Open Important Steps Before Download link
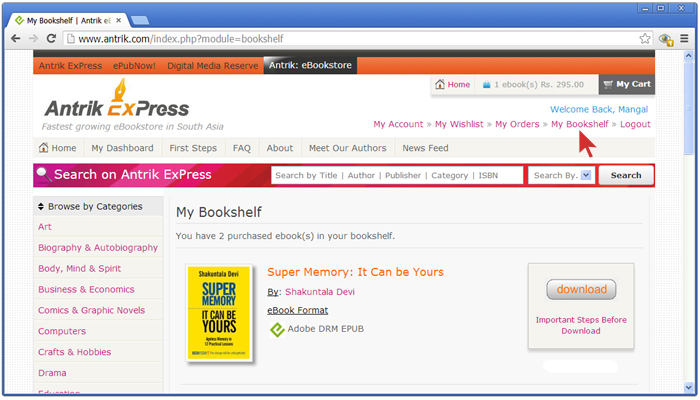This screenshot has width=700, height=400. point(581,325)
